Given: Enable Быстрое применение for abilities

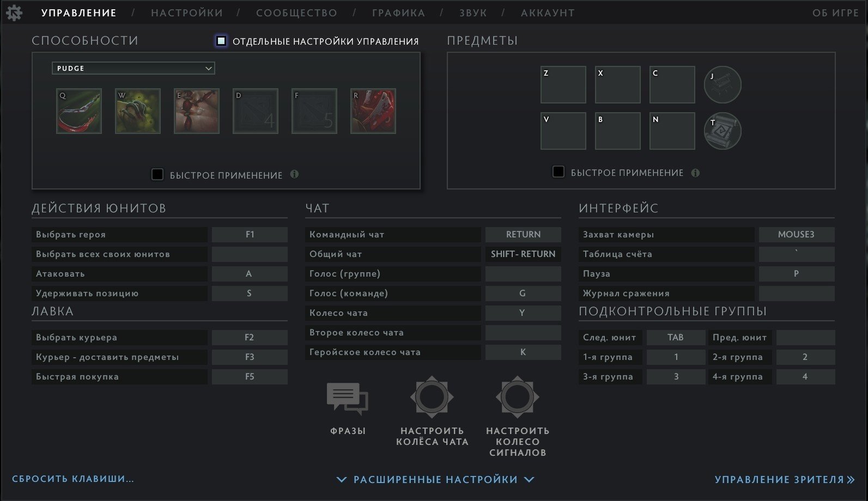Looking at the screenshot, I should 157,175.
